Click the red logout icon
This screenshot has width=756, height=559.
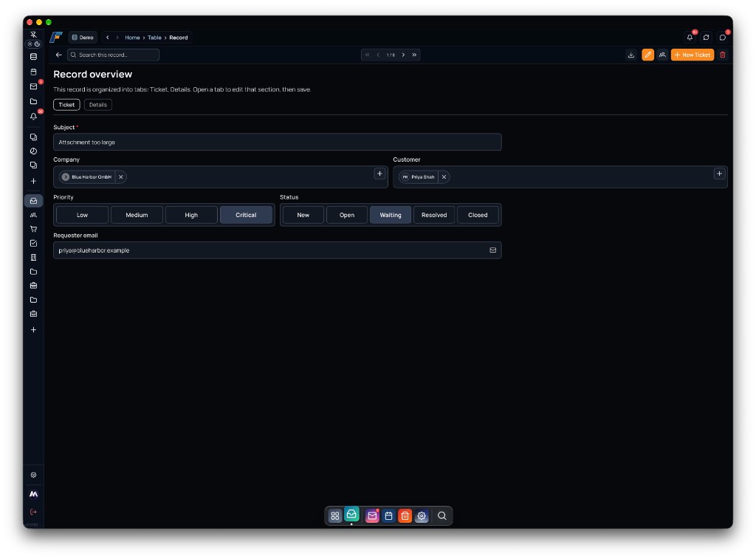click(33, 512)
